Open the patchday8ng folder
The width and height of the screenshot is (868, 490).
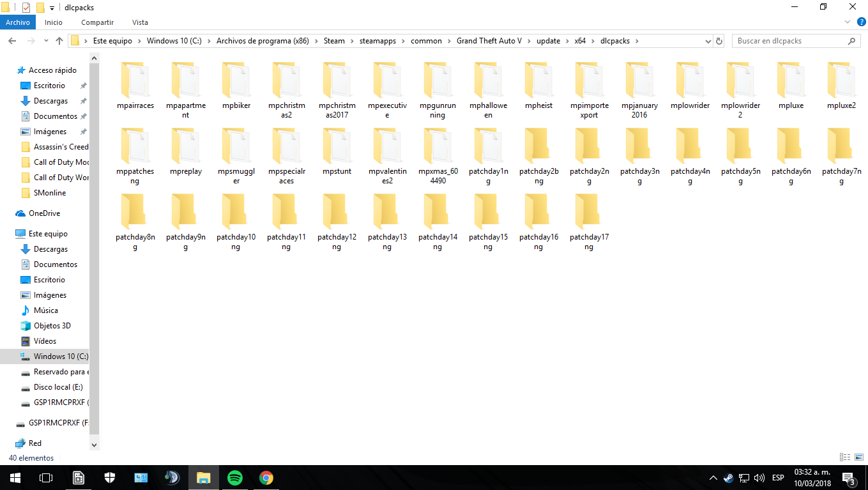click(135, 222)
